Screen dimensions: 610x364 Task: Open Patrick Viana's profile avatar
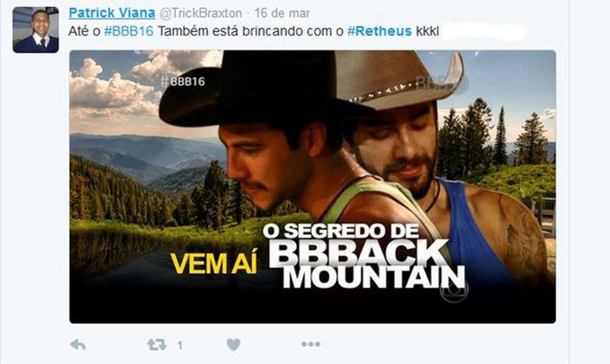(35, 30)
